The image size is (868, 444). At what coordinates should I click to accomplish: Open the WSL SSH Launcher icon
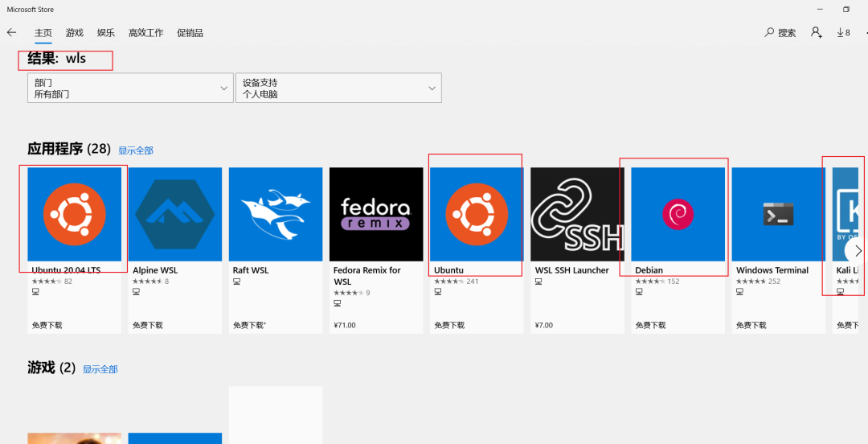click(577, 214)
